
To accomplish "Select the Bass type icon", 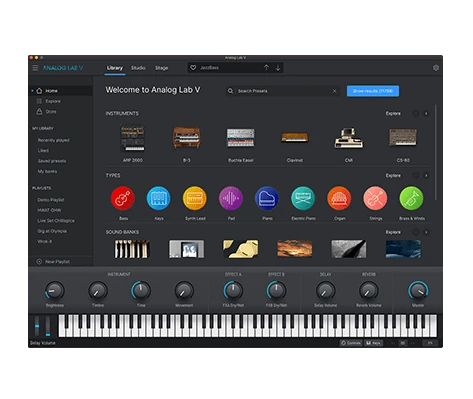I will 122,198.
